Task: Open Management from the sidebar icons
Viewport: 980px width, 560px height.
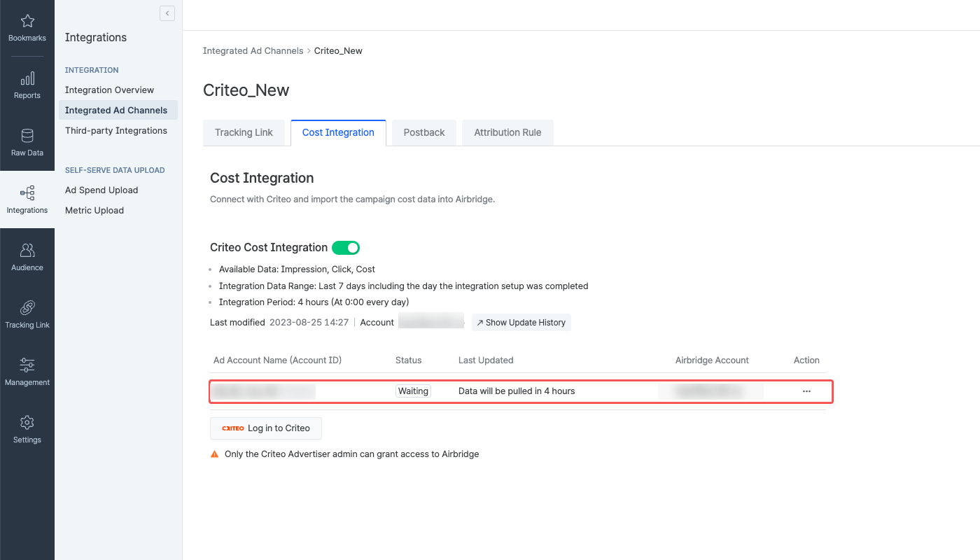Action: [x=27, y=371]
